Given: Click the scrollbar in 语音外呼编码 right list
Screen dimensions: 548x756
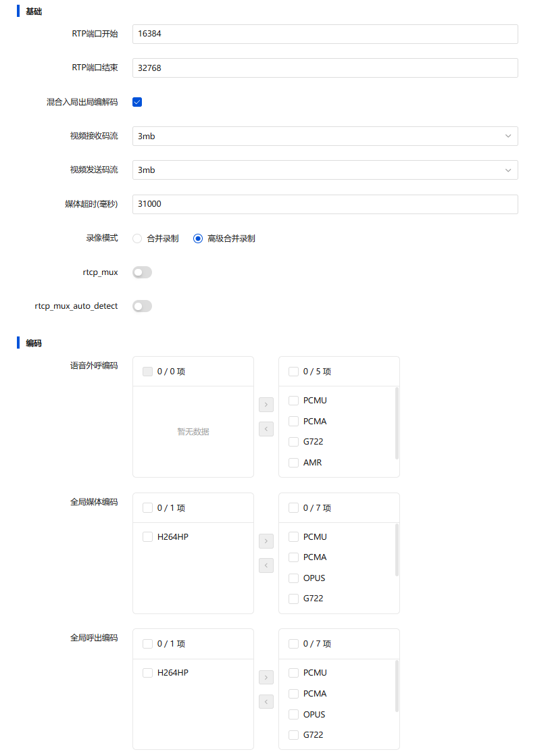Looking at the screenshot, I should (x=397, y=424).
